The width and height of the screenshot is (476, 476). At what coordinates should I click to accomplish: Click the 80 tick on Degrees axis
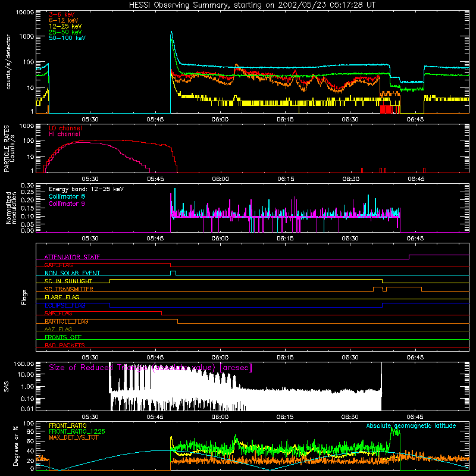(31, 431)
